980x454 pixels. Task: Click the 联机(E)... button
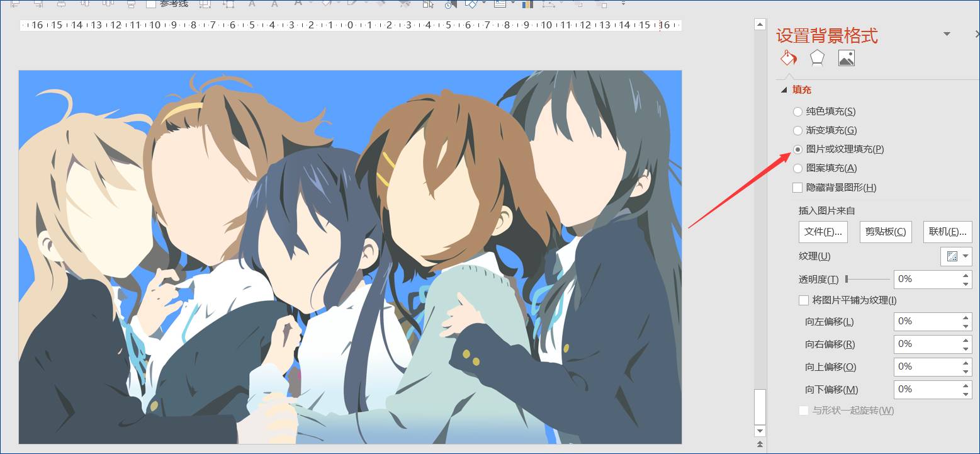click(x=948, y=232)
